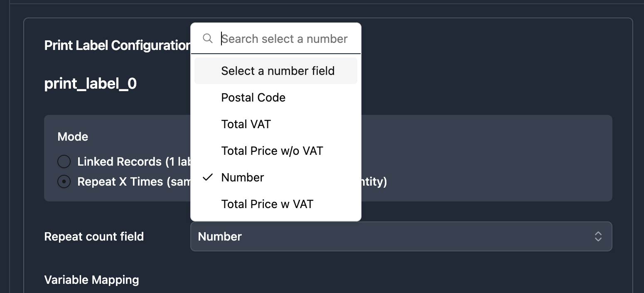644x293 pixels.
Task: Pick Total Price w VAT from the list
Action: (267, 204)
